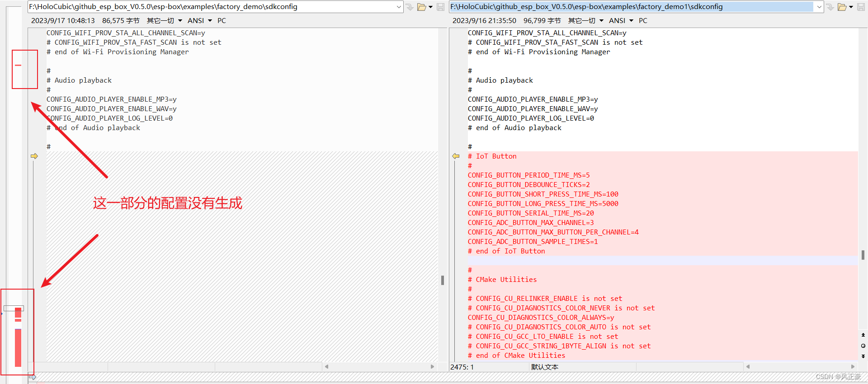
Task: Click the copy-to-left yellow arrow icon
Action: click(x=456, y=156)
